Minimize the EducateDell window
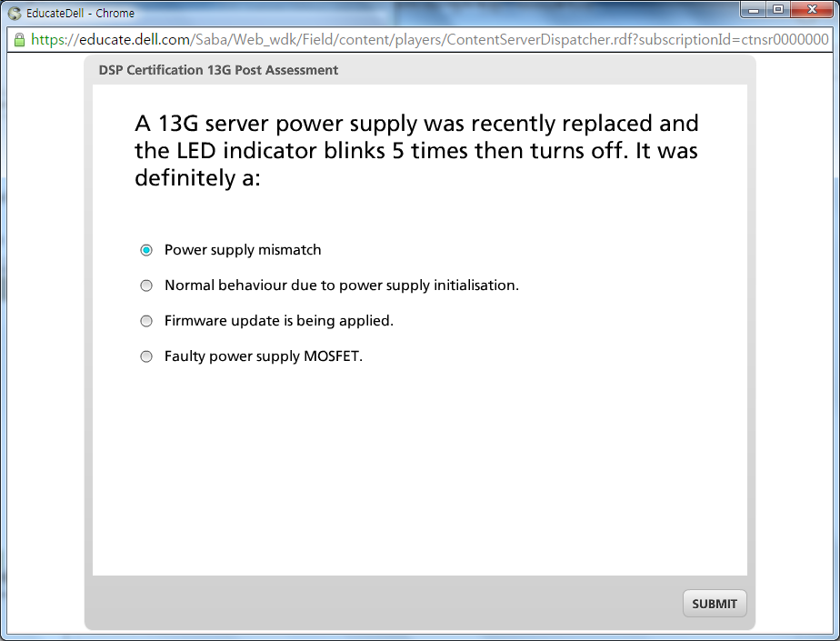Viewport: 840px width, 641px height. pos(753,10)
